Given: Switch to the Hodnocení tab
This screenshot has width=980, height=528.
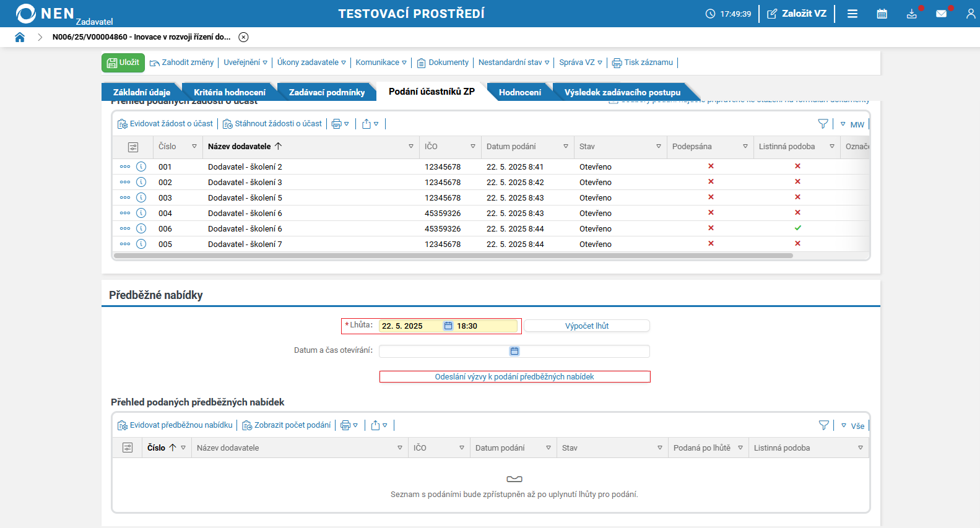Looking at the screenshot, I should pos(519,92).
